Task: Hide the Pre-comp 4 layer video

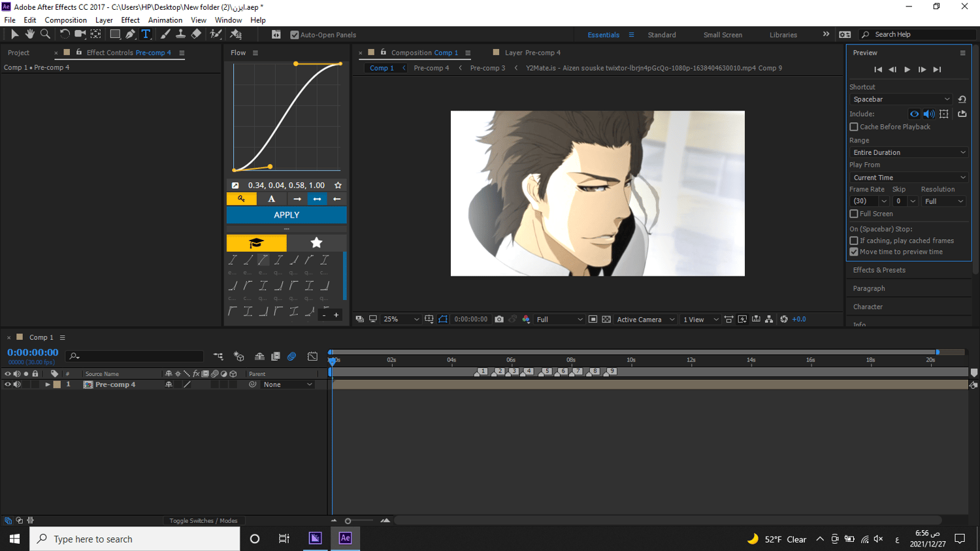Action: (x=8, y=385)
